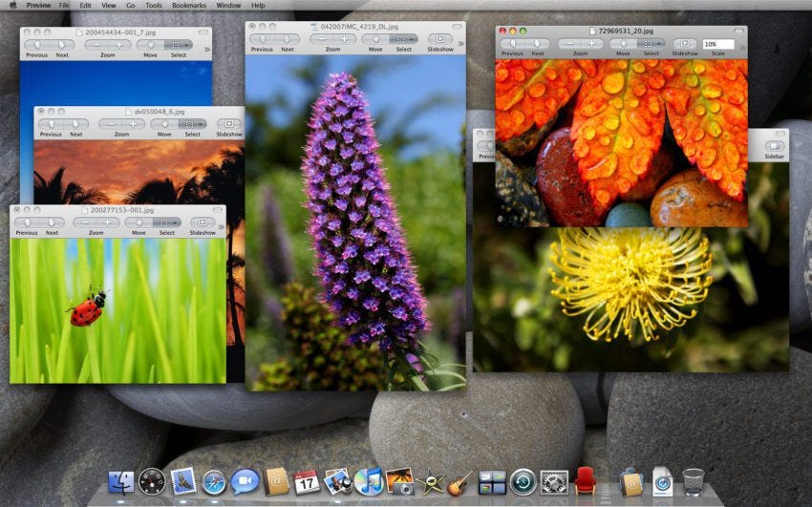Go to Previous image in 72969531_20.jpg window
Viewport: 812px width, 507px height.
pyautogui.click(x=513, y=45)
